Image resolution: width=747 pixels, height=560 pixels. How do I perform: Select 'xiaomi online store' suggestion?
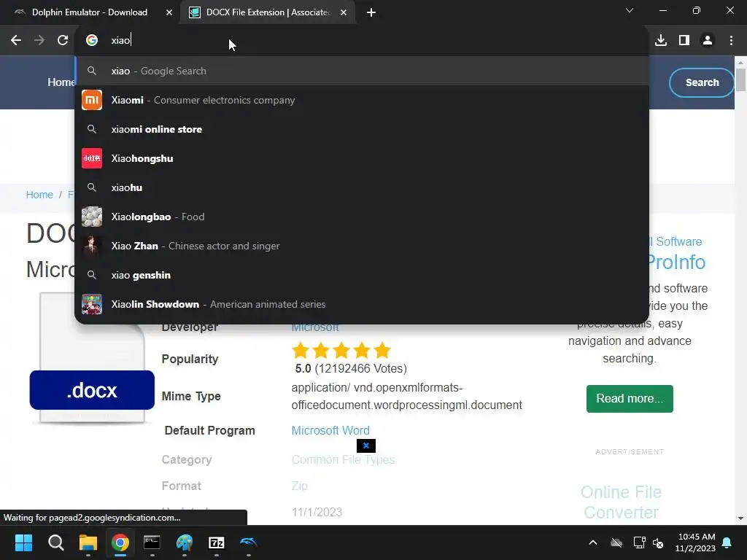coord(362,129)
